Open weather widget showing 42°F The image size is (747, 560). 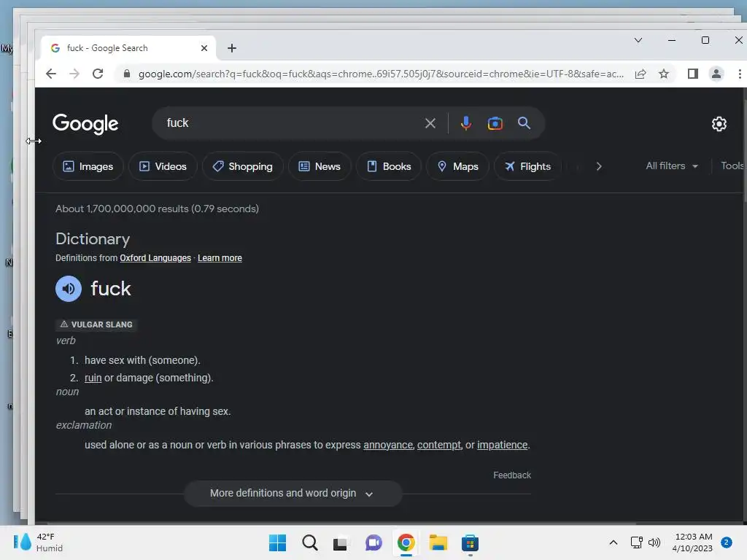coord(38,542)
